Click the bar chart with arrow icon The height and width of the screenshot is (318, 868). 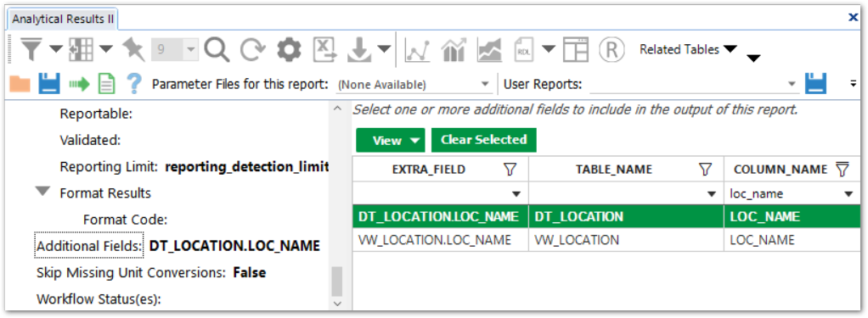pos(454,50)
